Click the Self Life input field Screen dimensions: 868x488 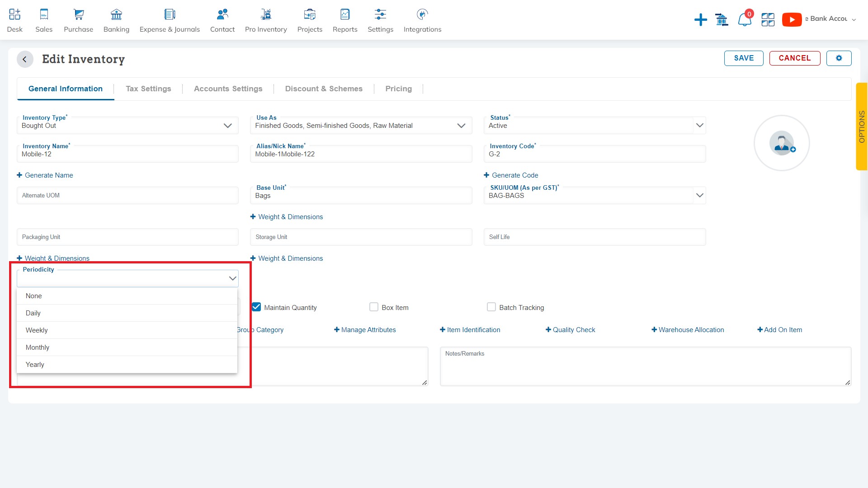coord(594,237)
